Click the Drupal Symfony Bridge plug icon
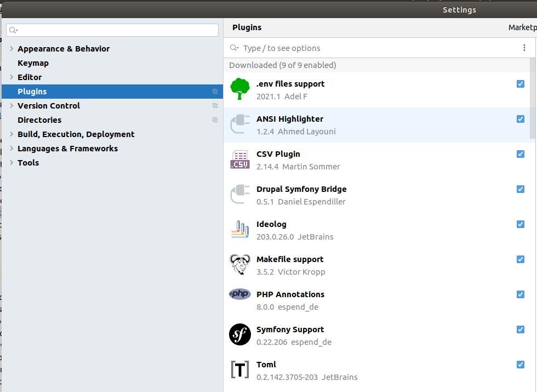Viewport: 537px width, 392px height. point(240,194)
